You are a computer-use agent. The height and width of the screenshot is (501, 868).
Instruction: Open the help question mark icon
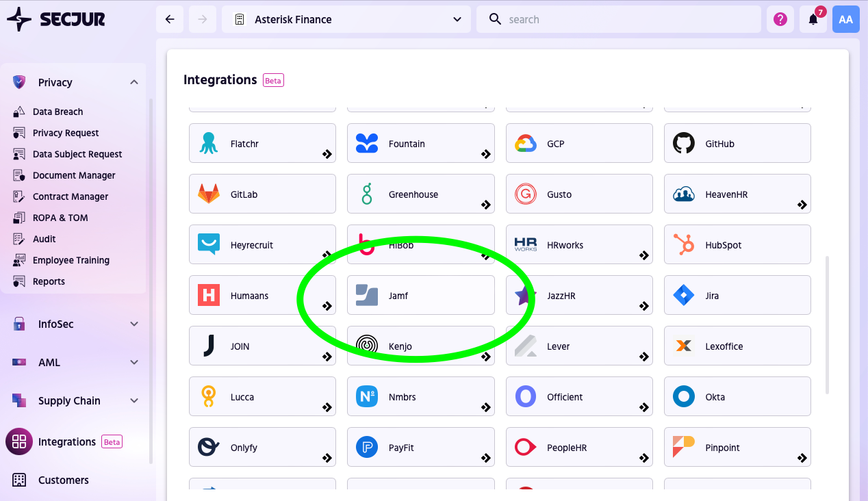click(x=780, y=19)
